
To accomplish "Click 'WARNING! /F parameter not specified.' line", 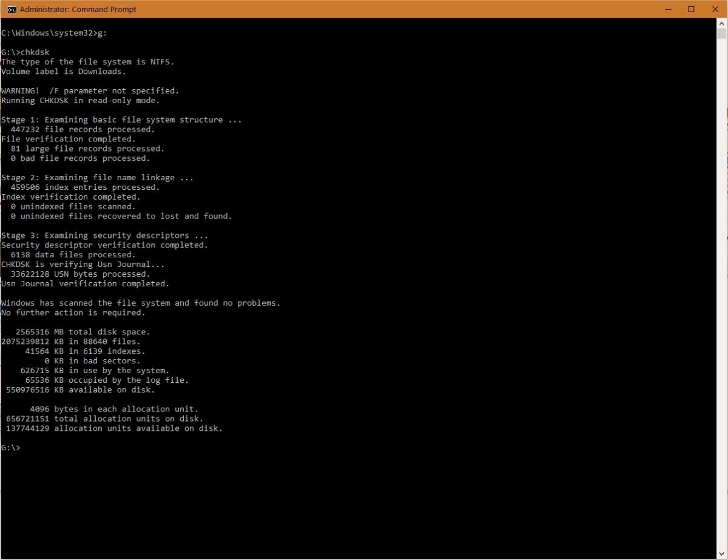I will tap(90, 91).
